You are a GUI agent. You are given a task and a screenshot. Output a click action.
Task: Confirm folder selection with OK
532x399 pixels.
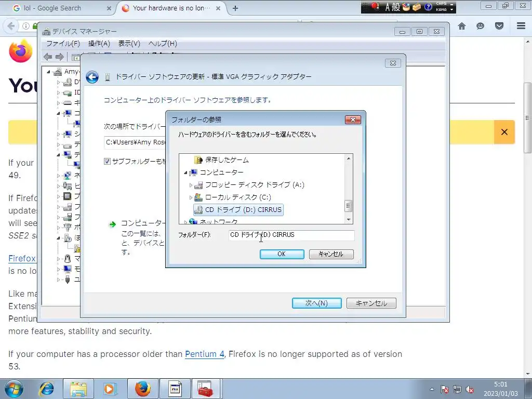pos(282,254)
